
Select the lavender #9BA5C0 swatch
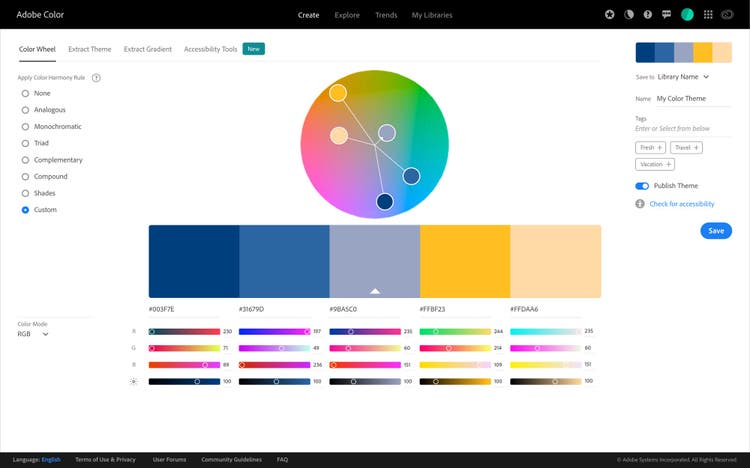click(x=375, y=261)
